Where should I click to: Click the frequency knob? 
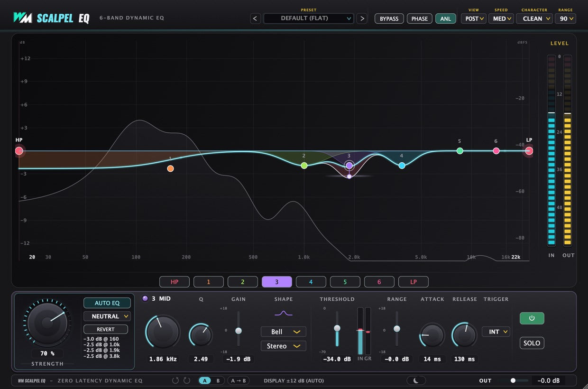(163, 332)
